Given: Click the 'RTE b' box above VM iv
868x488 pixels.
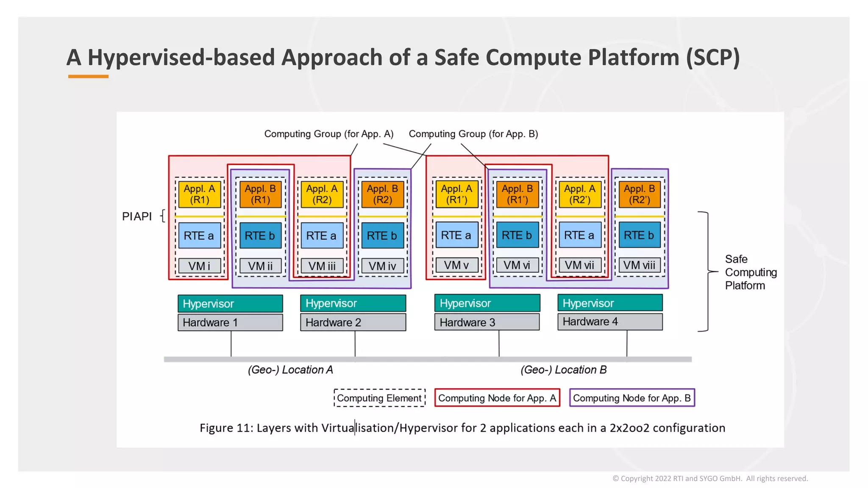Looking at the screenshot, I should coord(383,236).
